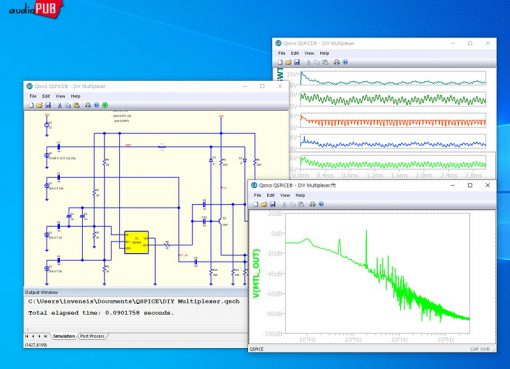
Task: Click Save icon in the FFT window toolbar
Action: 273,204
